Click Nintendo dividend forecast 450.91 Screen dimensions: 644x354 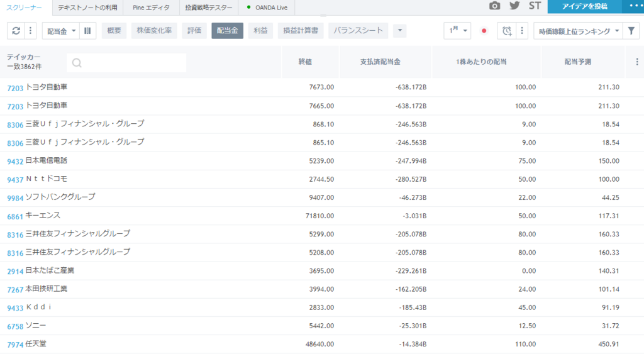click(609, 344)
